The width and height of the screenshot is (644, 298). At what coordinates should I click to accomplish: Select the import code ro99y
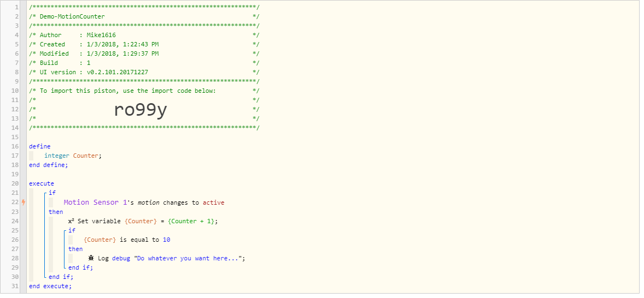click(x=140, y=110)
